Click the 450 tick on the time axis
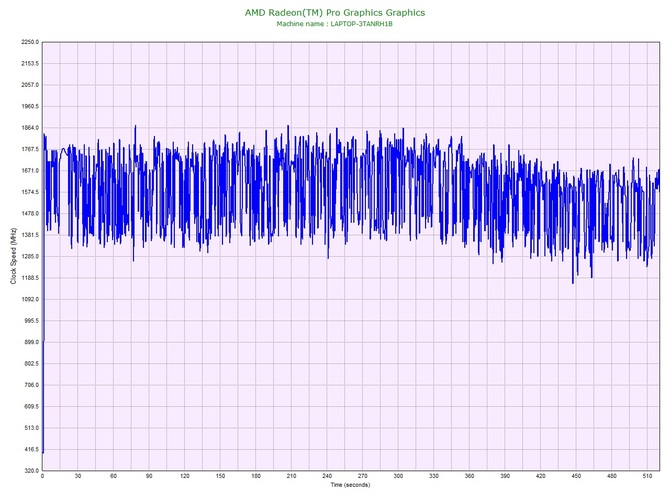This screenshot has width=670, height=502. (x=576, y=476)
